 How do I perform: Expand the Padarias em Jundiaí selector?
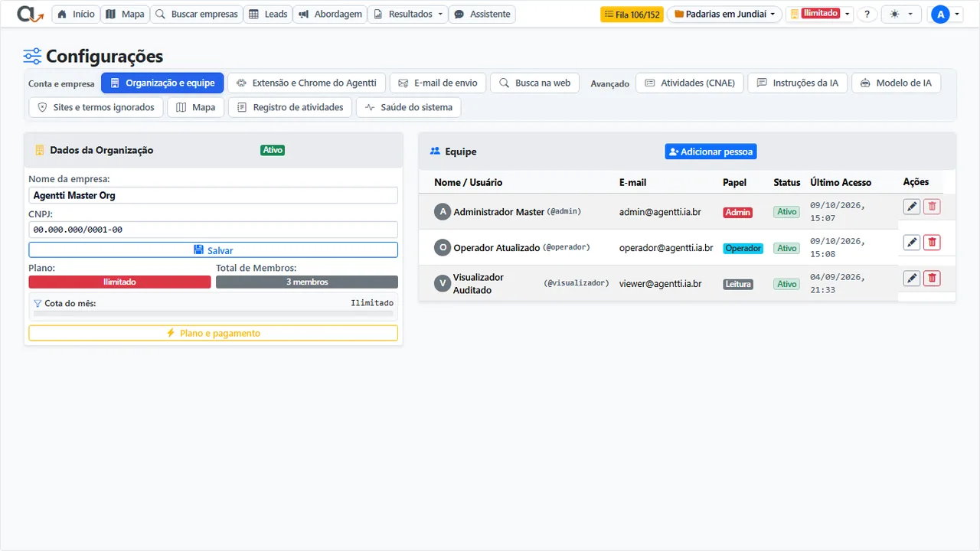[x=724, y=15]
